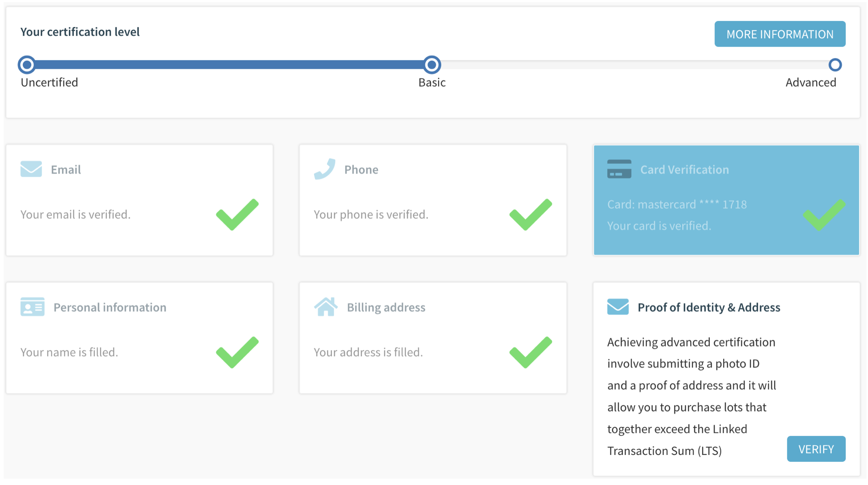
Task: Select the Uncertified marker on progress bar
Action: (x=27, y=65)
